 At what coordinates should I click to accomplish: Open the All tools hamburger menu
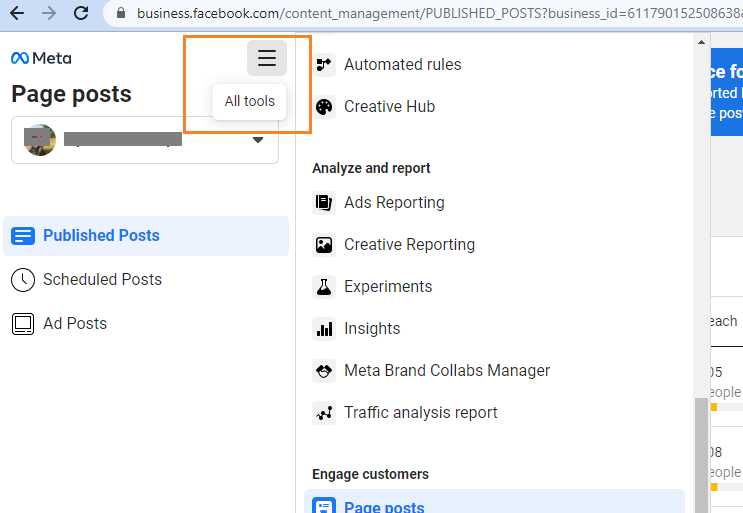(267, 58)
